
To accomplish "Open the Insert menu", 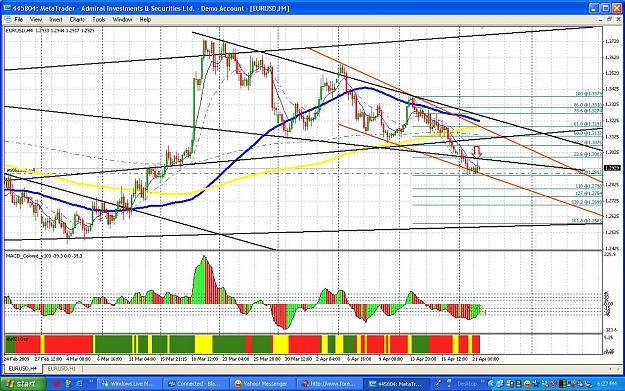I will 56,20.
